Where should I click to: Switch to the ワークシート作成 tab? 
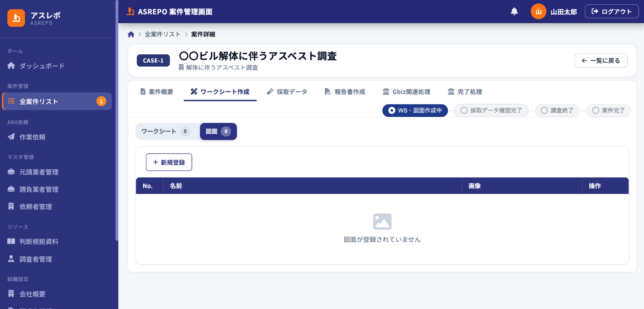click(220, 92)
